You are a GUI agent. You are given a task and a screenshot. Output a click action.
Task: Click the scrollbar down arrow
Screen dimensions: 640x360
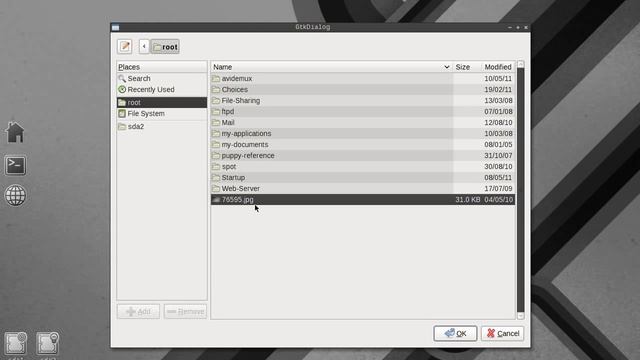[520, 316]
